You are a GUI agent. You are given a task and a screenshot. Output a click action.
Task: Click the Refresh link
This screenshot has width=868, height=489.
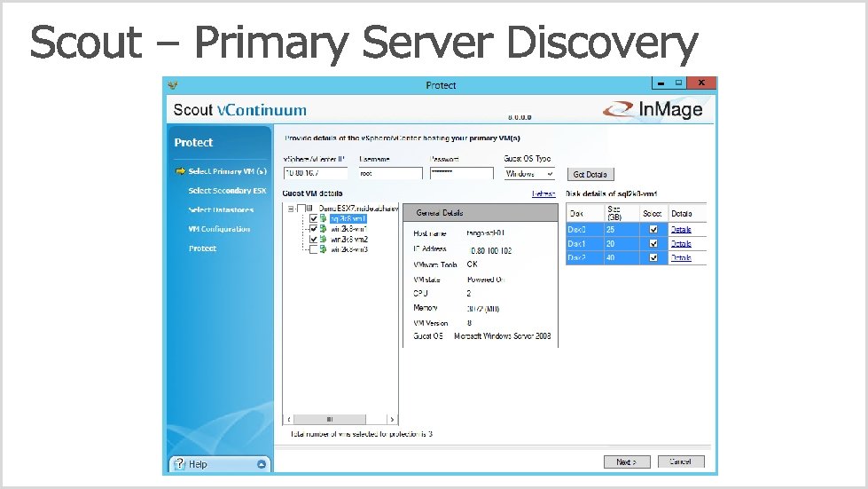click(543, 193)
